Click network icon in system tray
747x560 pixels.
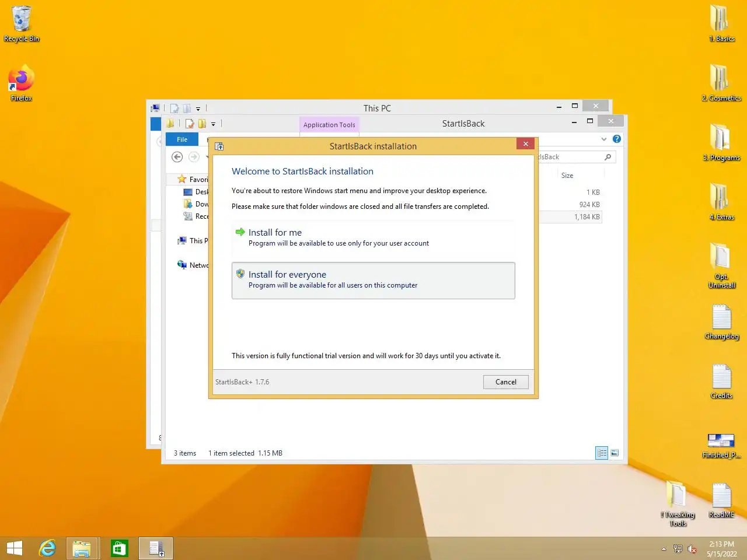click(678, 549)
